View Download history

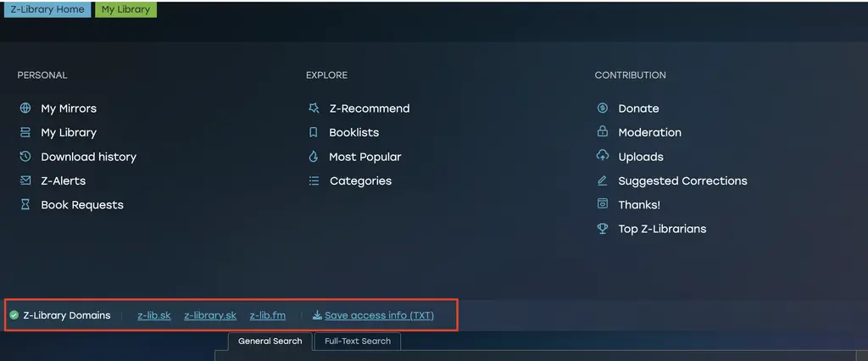point(88,157)
